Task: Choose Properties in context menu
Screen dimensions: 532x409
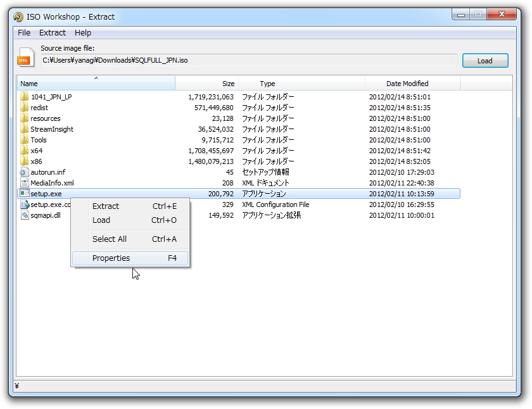Action: coord(130,258)
